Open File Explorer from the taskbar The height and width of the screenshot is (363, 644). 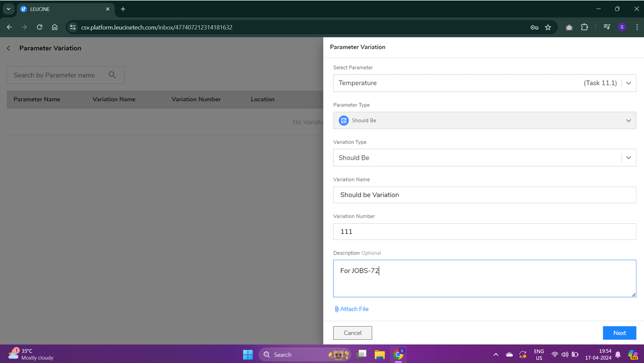pos(380,354)
